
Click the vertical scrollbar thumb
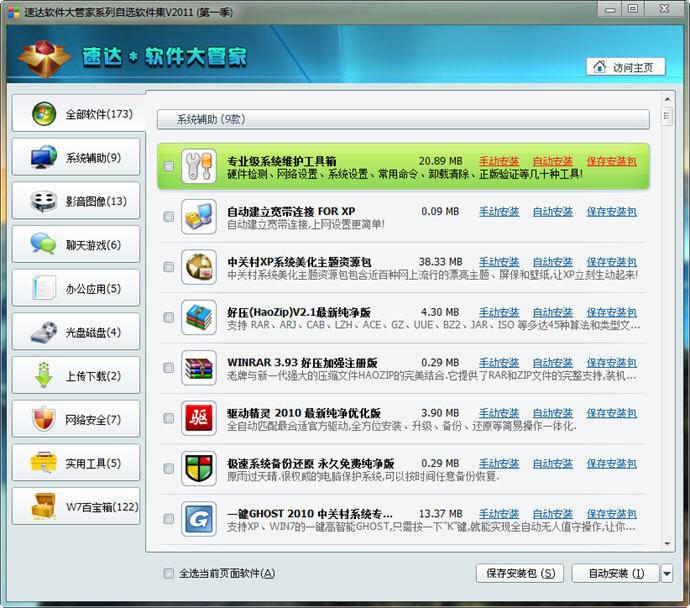click(667, 116)
